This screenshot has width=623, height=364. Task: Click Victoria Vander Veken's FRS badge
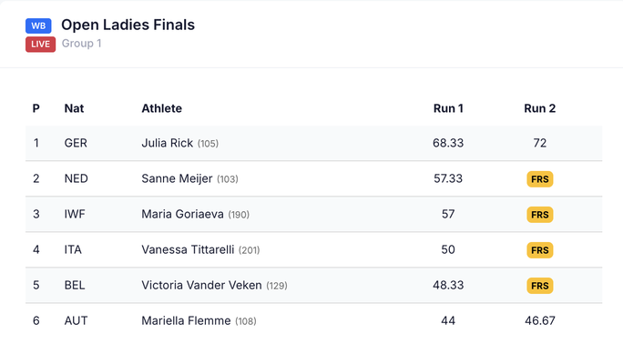[539, 286]
